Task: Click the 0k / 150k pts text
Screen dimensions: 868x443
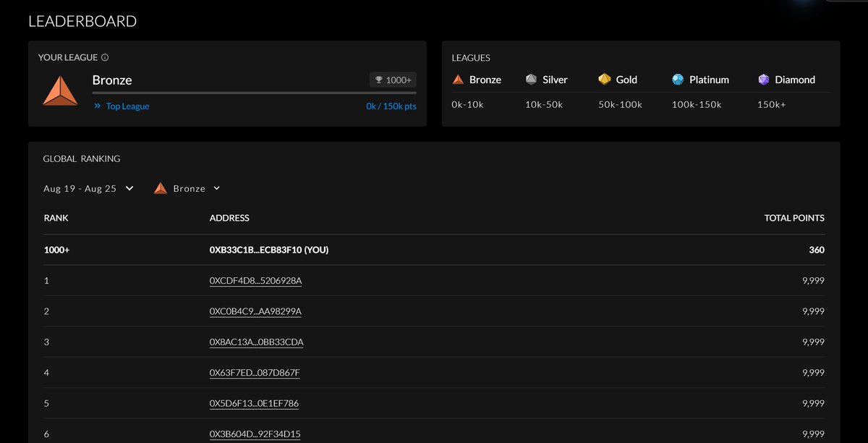Action: tap(391, 106)
